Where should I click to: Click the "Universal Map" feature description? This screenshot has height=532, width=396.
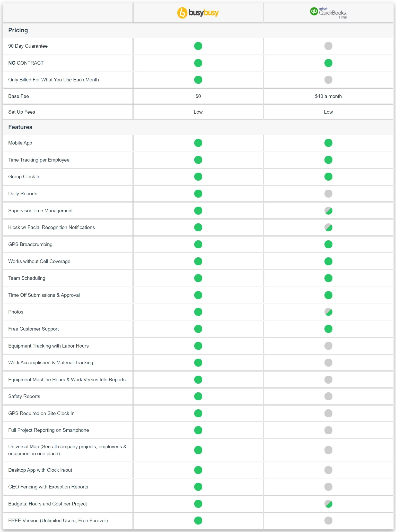click(67, 450)
